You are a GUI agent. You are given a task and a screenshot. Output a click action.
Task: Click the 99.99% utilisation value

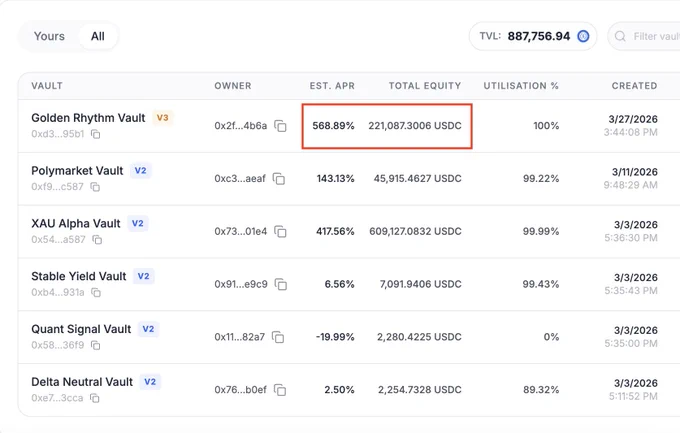(x=541, y=232)
